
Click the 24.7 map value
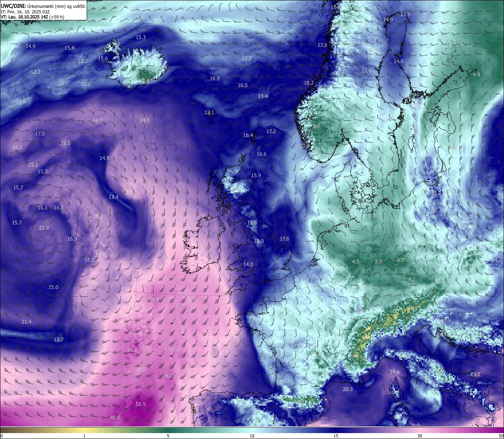pyautogui.click(x=98, y=120)
